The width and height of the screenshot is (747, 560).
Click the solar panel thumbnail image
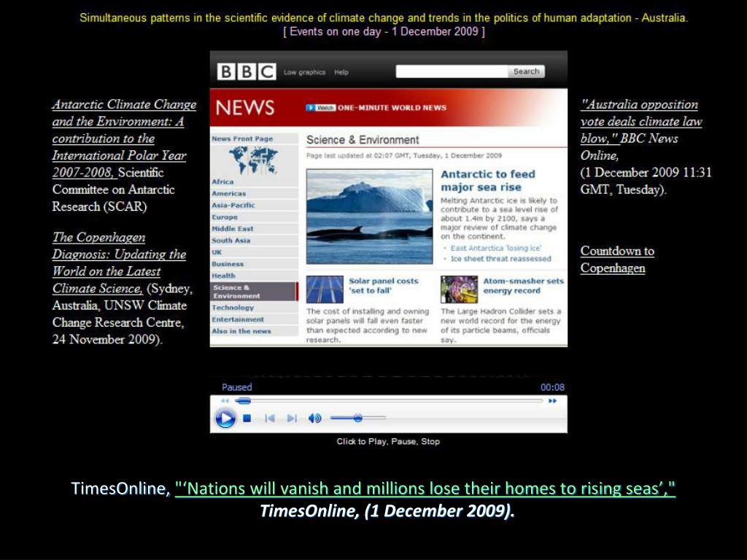[x=325, y=289]
